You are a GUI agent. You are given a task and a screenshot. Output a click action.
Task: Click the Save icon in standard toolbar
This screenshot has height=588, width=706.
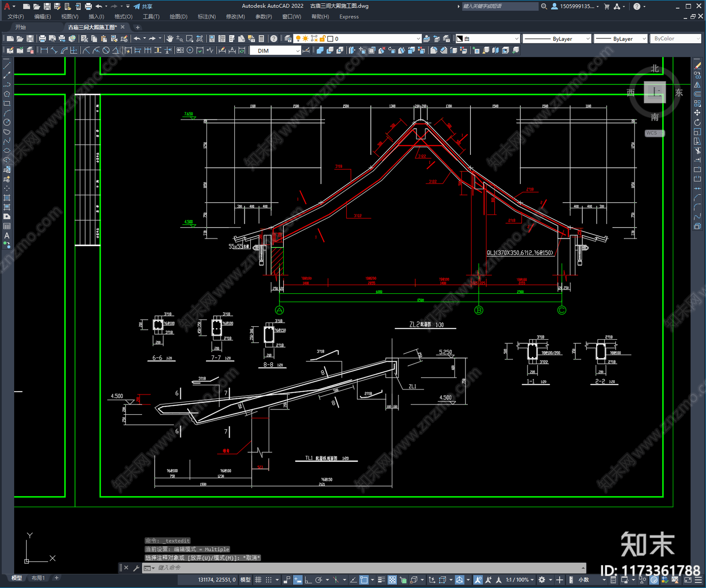click(x=30, y=39)
